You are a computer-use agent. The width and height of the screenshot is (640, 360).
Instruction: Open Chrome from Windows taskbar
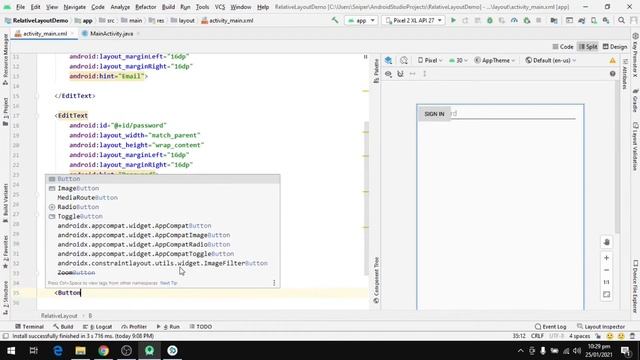tap(103, 350)
